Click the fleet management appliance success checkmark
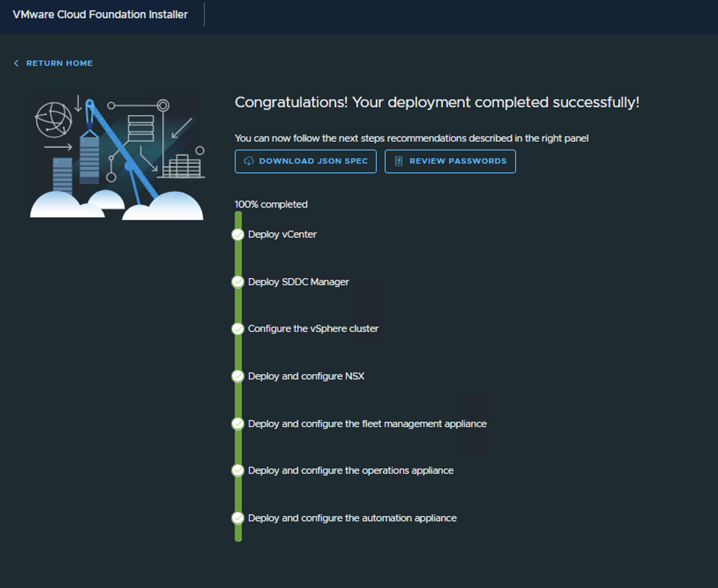 point(238,424)
